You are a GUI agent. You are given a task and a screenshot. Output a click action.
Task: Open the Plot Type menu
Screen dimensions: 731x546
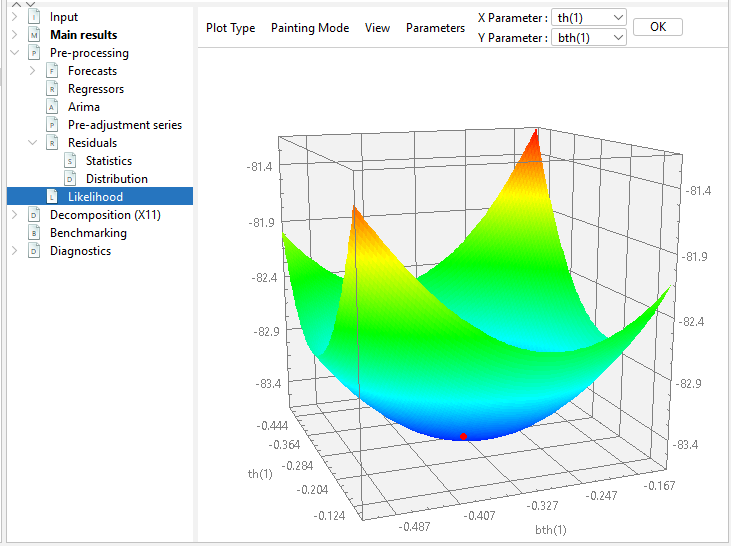[x=230, y=28]
